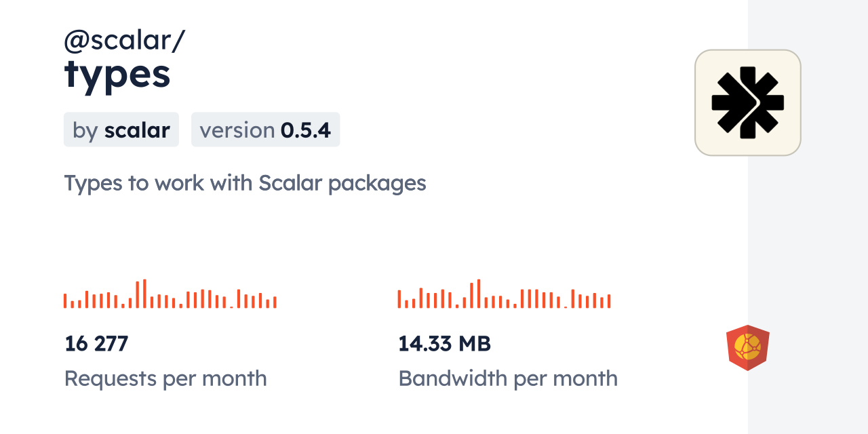Viewport: 868px width, 434px height.
Task: Click the "Requests per month" label
Action: [165, 378]
